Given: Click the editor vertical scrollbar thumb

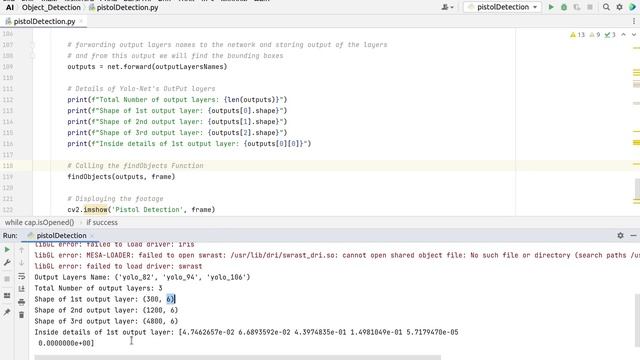Looking at the screenshot, I should [637, 190].
